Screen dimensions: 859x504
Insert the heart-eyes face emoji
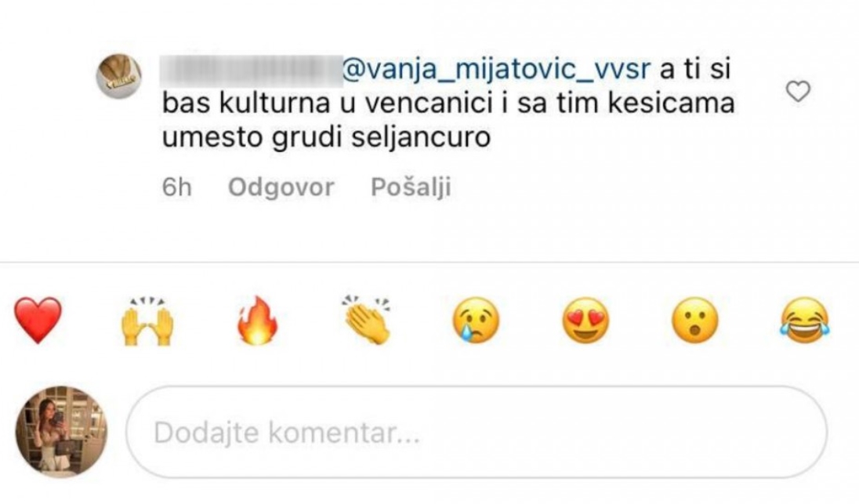[585, 321]
